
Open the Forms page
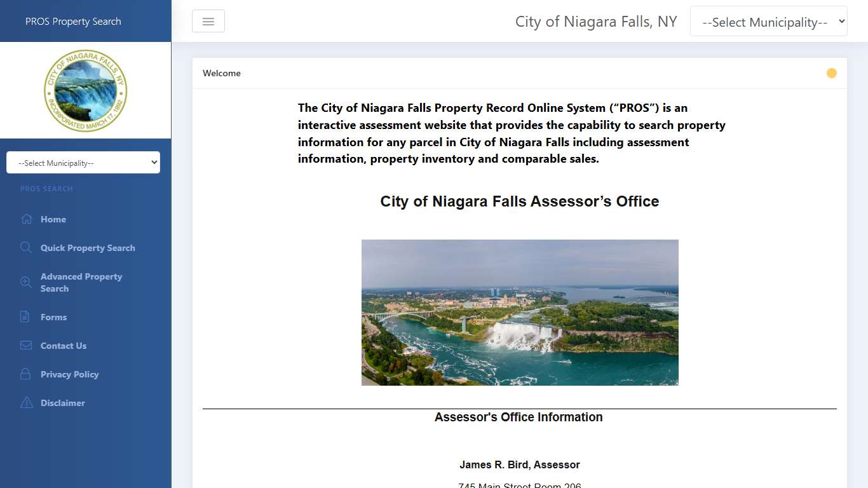(53, 316)
